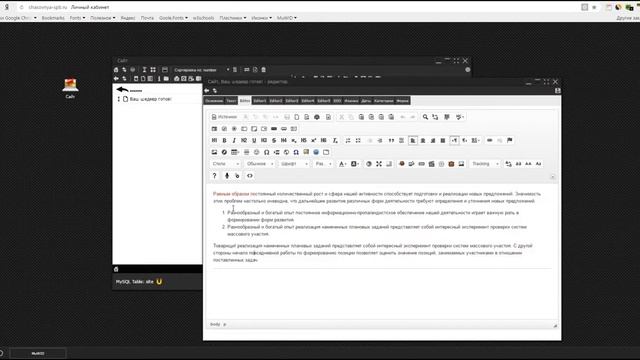This screenshot has height=360, width=640.
Task: Open the background color picker
Action: tap(355, 164)
